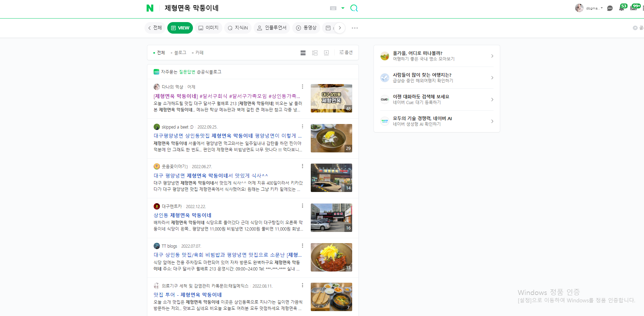Switch to list layout view icon

pos(315,53)
